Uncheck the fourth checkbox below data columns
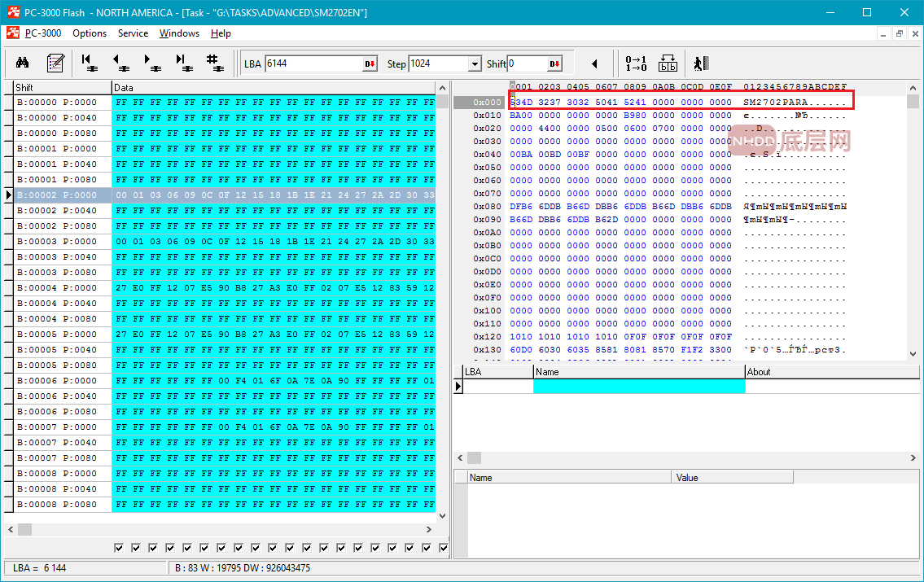Image resolution: width=924 pixels, height=582 pixels. pos(170,548)
